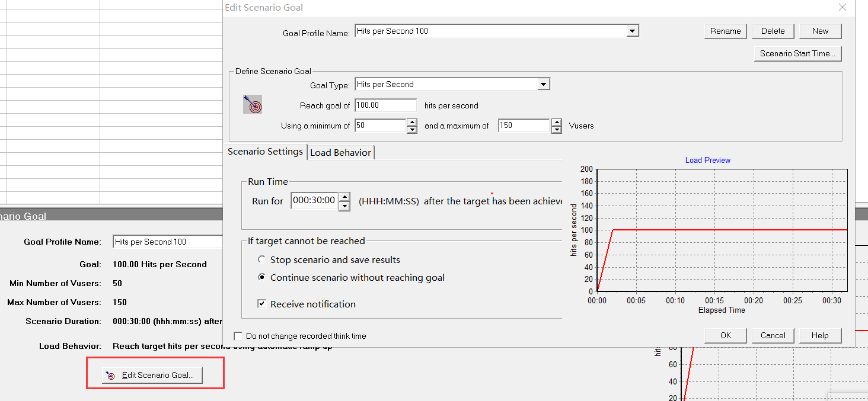Decrease the maximum Vusers spinner value

click(556, 129)
